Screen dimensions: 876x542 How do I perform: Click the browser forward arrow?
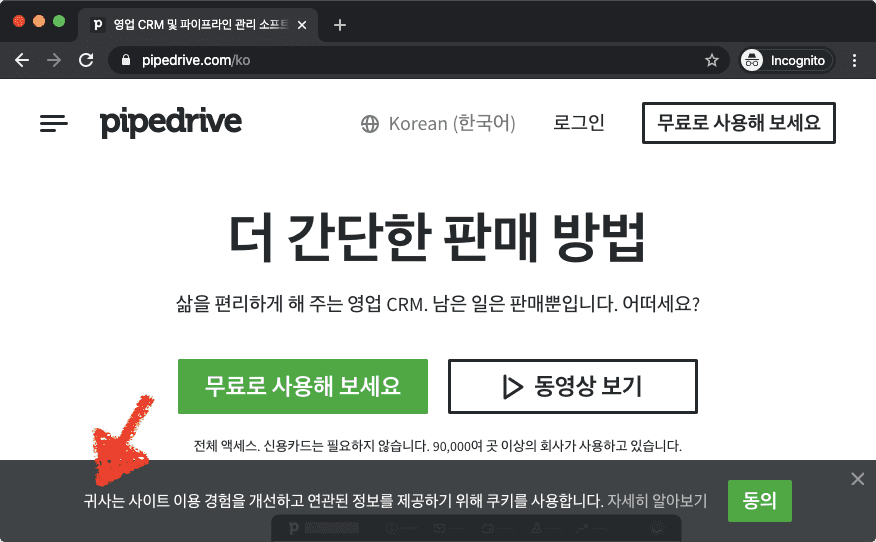click(x=54, y=60)
